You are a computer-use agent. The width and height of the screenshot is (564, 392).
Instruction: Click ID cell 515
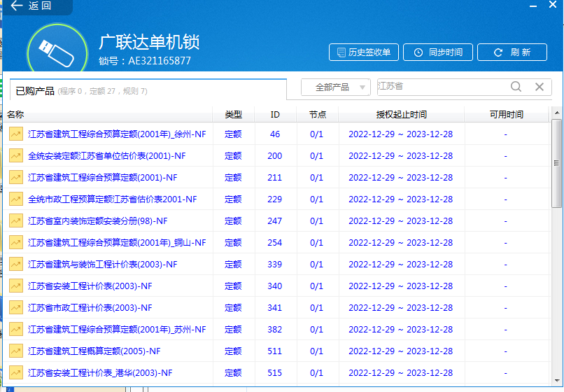[275, 373]
